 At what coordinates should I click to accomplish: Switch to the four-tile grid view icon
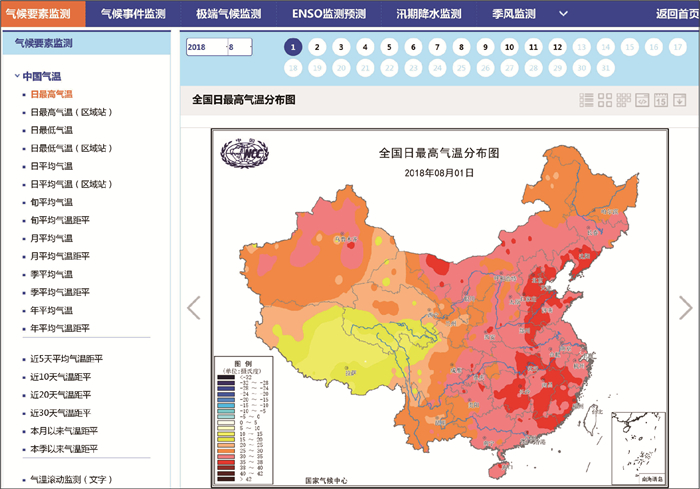point(605,100)
